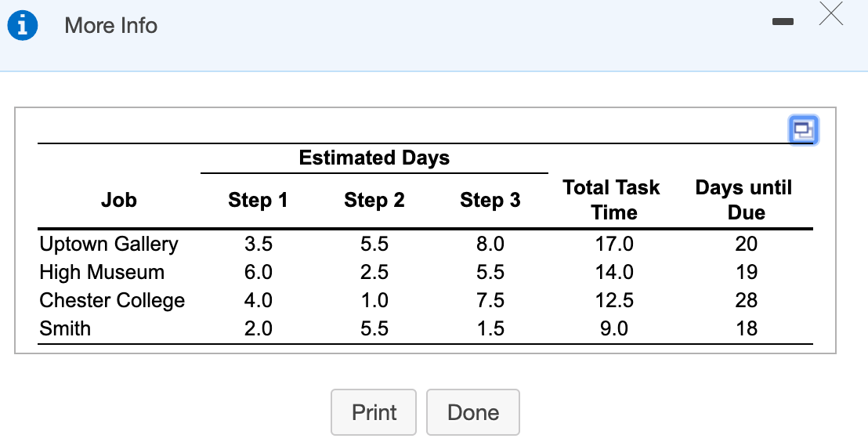Click the Step 3 column header

[x=490, y=200]
